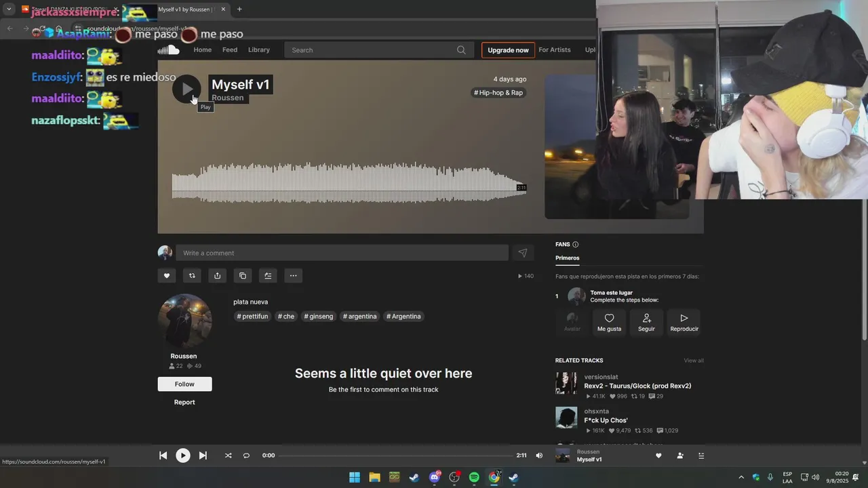Open the comment avatar thumbnail
The width and height of the screenshot is (868, 488).
(x=165, y=253)
